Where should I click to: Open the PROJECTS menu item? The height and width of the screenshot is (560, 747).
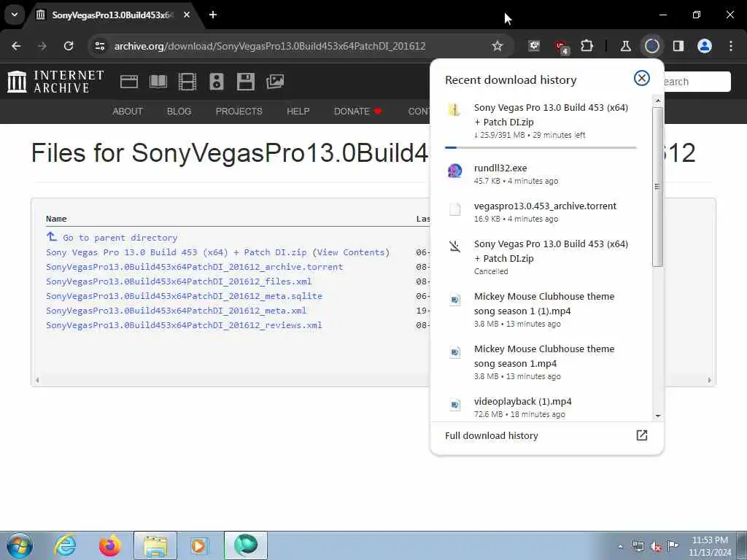(x=239, y=112)
